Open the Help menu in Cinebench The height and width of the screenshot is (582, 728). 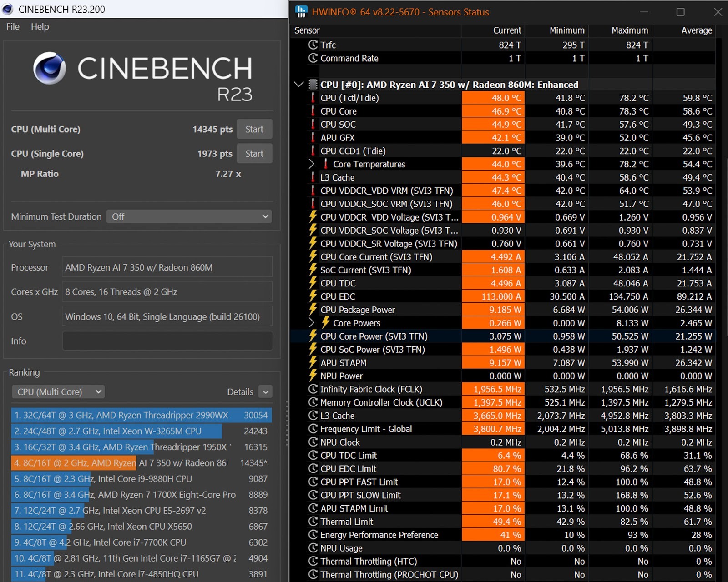pyautogui.click(x=40, y=26)
